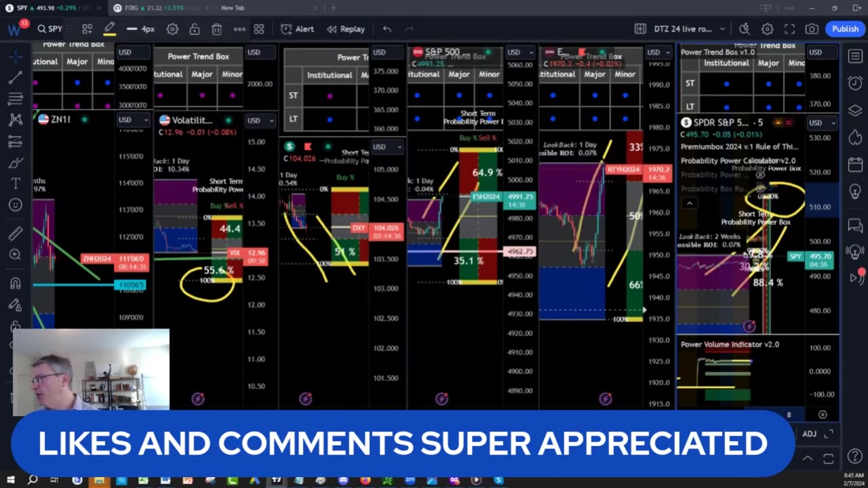Open USD currency dropdown on DXY chart
Screen dimensions: 868x488
[388, 146]
